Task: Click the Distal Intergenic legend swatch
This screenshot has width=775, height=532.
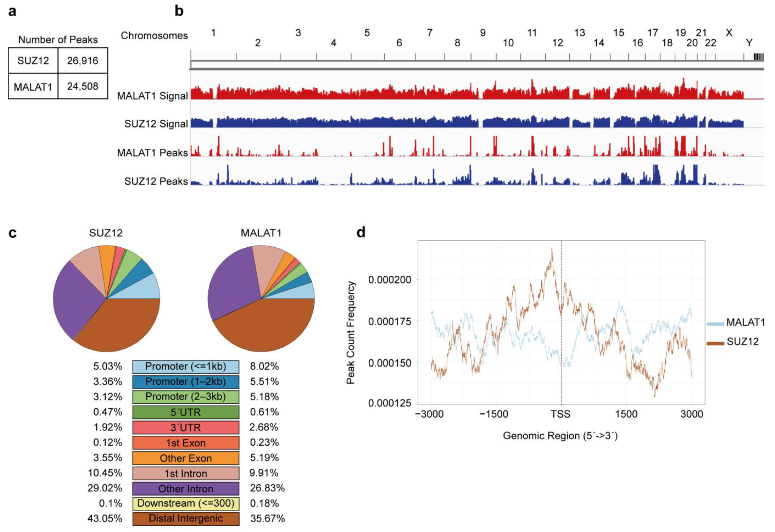Action: 186,519
